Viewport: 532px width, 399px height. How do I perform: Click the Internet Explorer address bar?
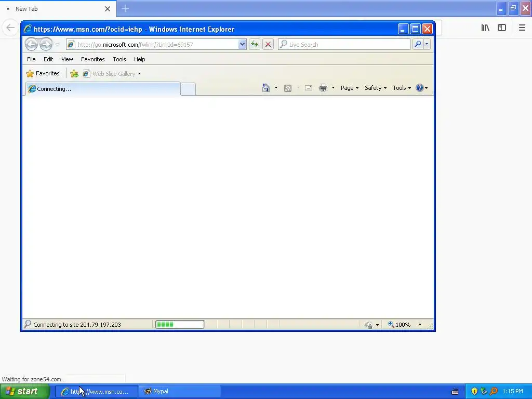point(156,45)
